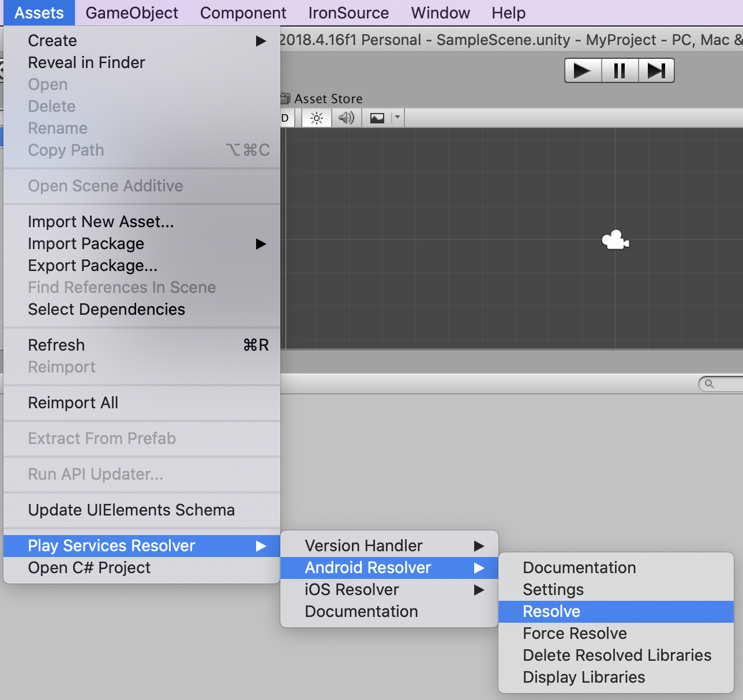The height and width of the screenshot is (700, 743).
Task: Open the Window menu in the menu bar
Action: (x=440, y=12)
